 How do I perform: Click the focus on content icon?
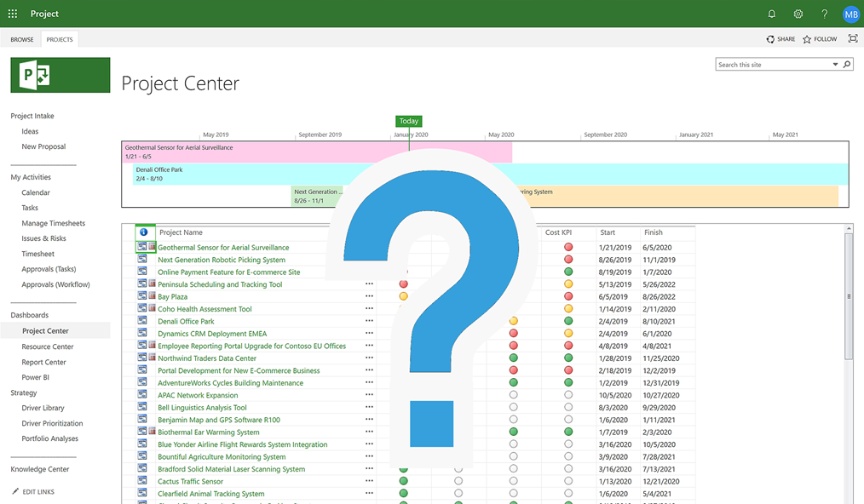[853, 39]
